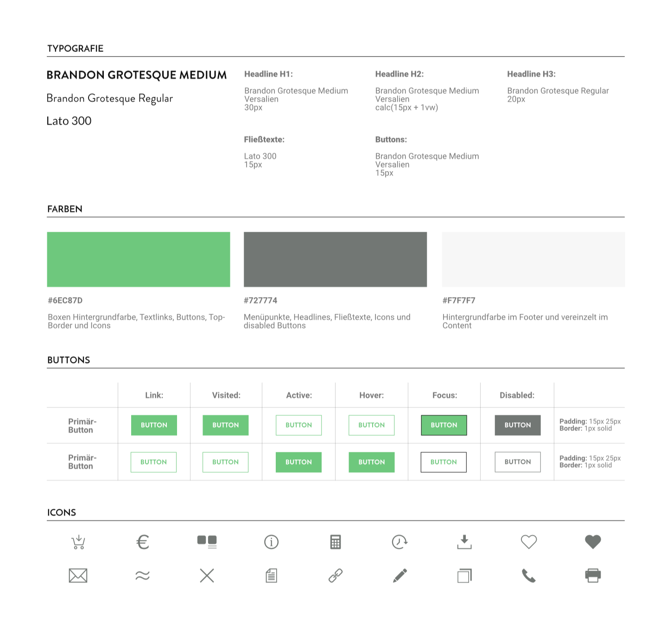Open the calculator icon
672x628 pixels.
(336, 542)
